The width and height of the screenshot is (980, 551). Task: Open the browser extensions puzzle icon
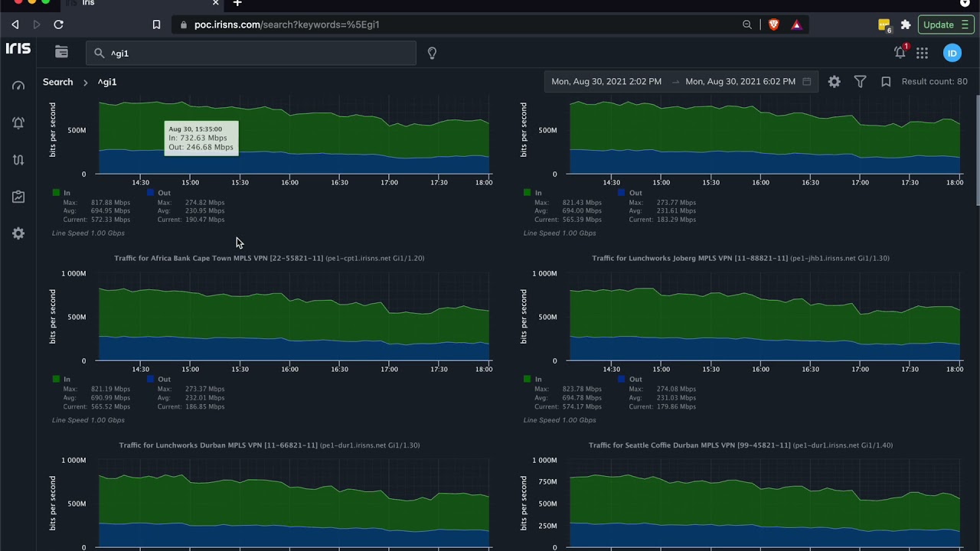906,24
